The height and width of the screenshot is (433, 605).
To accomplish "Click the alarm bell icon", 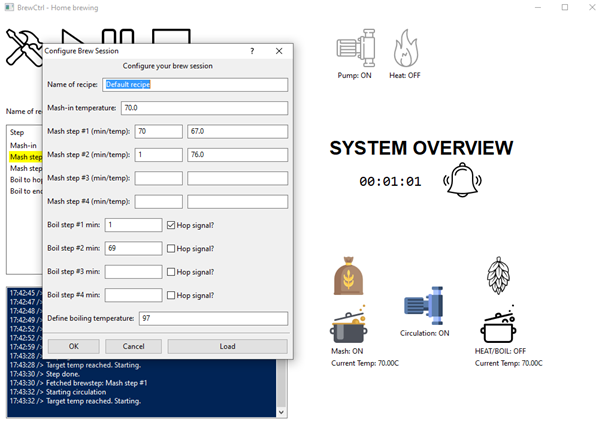I will pos(462,181).
